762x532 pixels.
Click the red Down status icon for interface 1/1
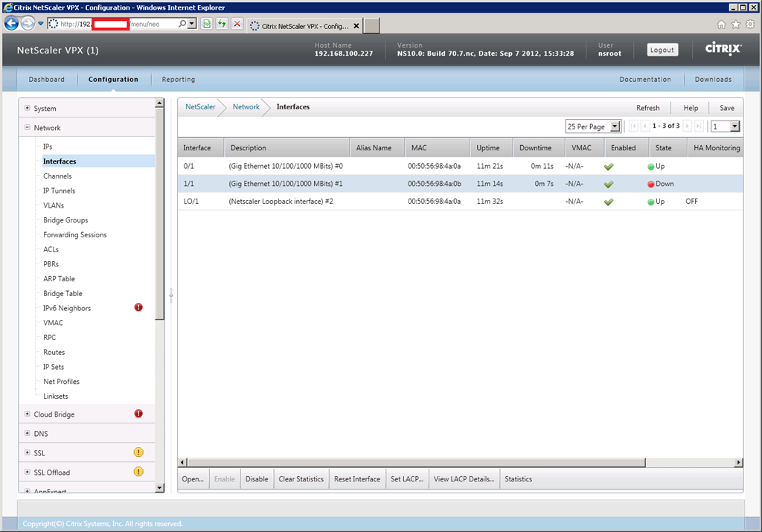(650, 184)
